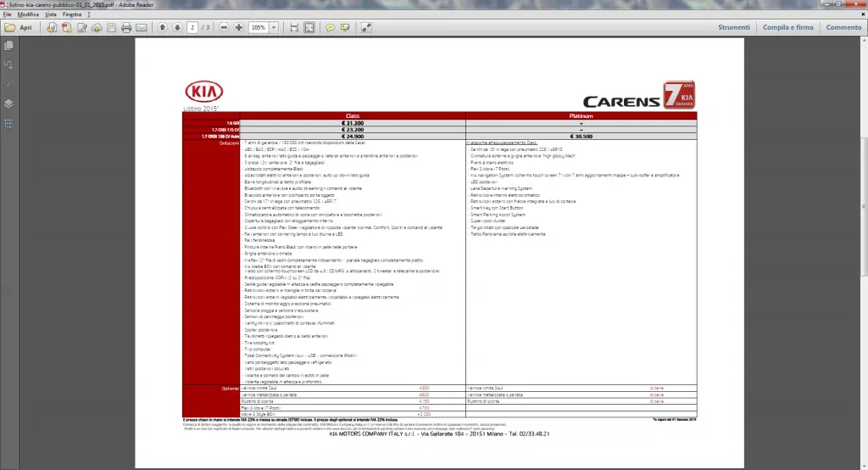Click the upload to cloud icon
Viewport: 868px width, 470px height.
(97, 27)
